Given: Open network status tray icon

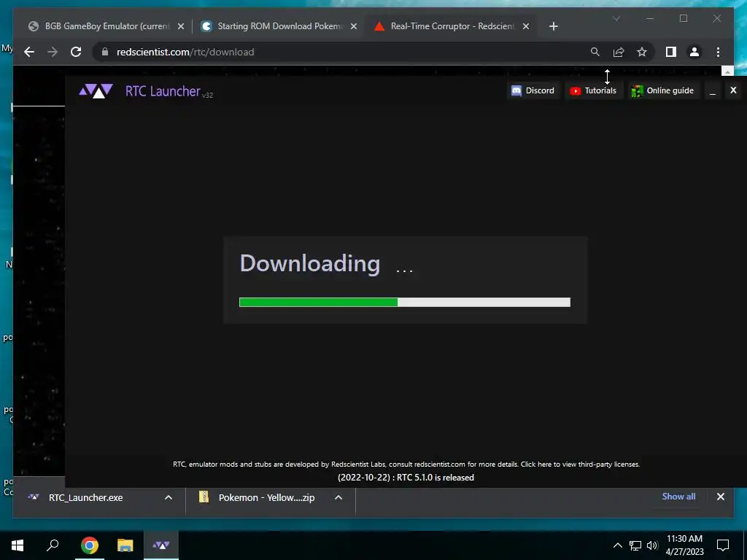Looking at the screenshot, I should click(x=635, y=545).
